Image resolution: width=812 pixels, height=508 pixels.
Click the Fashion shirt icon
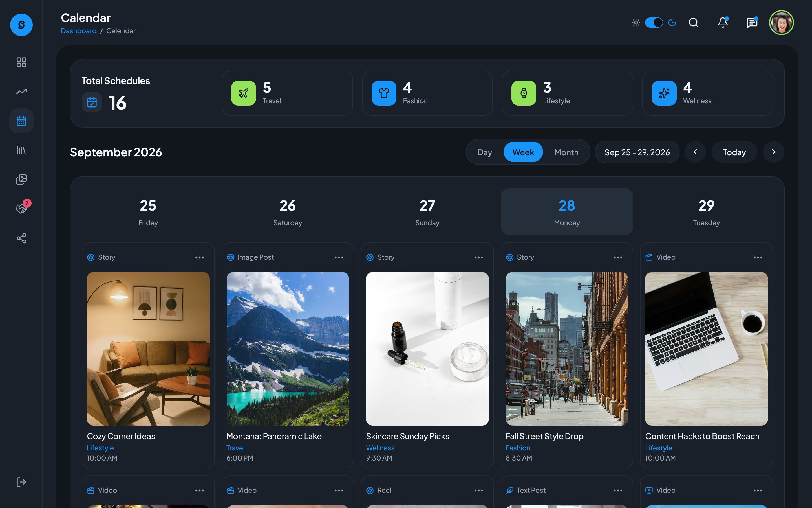[x=384, y=93]
